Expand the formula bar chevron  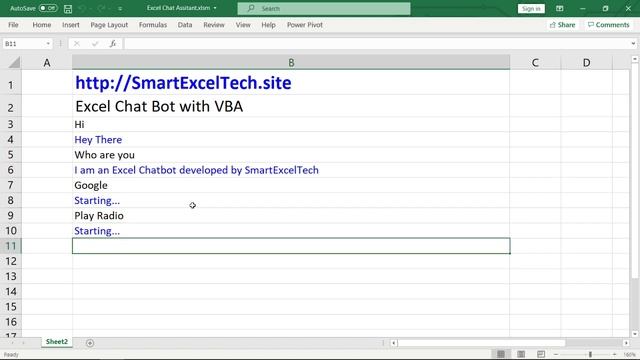pyautogui.click(x=633, y=44)
